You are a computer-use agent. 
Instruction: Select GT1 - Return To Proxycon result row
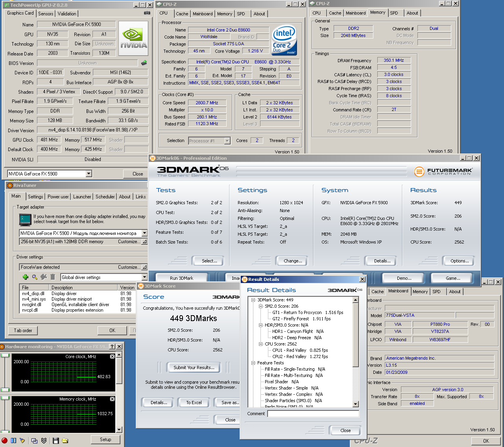click(x=308, y=312)
